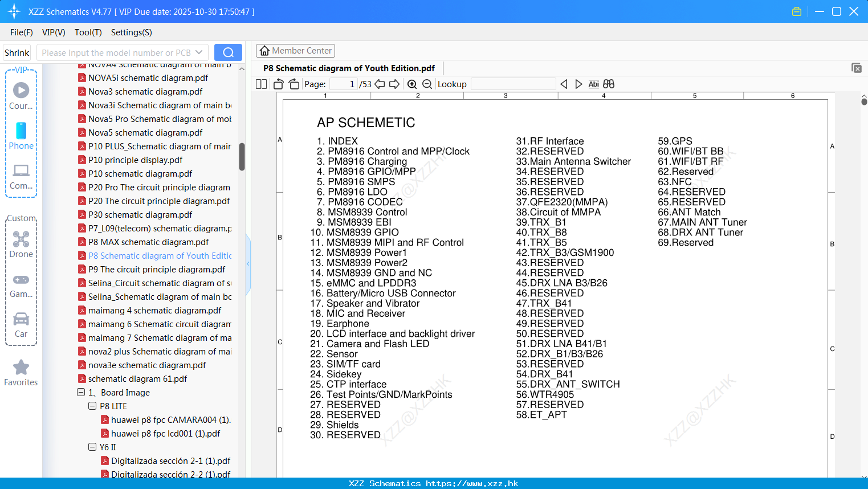This screenshot has width=868, height=489.
Task: Click '56.WTR4905' index entry
Action: pyautogui.click(x=545, y=394)
